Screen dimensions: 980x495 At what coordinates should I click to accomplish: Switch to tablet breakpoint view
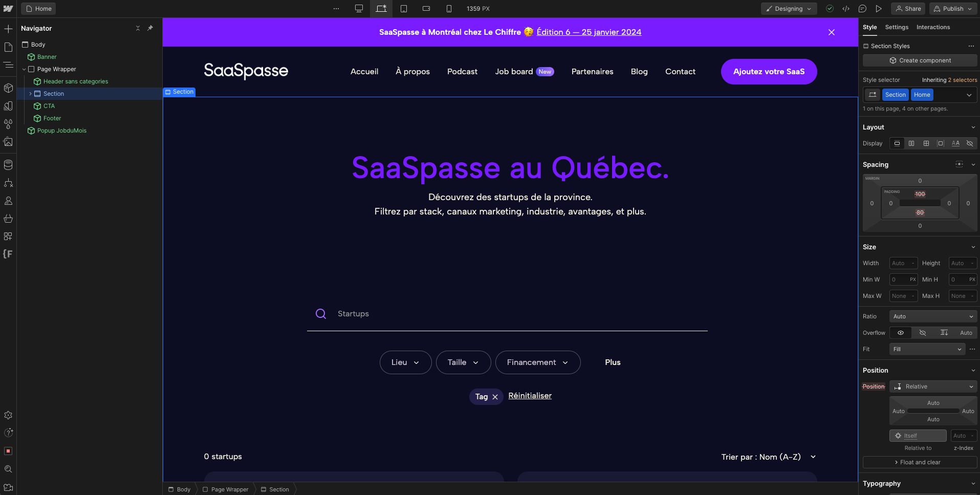click(x=404, y=9)
